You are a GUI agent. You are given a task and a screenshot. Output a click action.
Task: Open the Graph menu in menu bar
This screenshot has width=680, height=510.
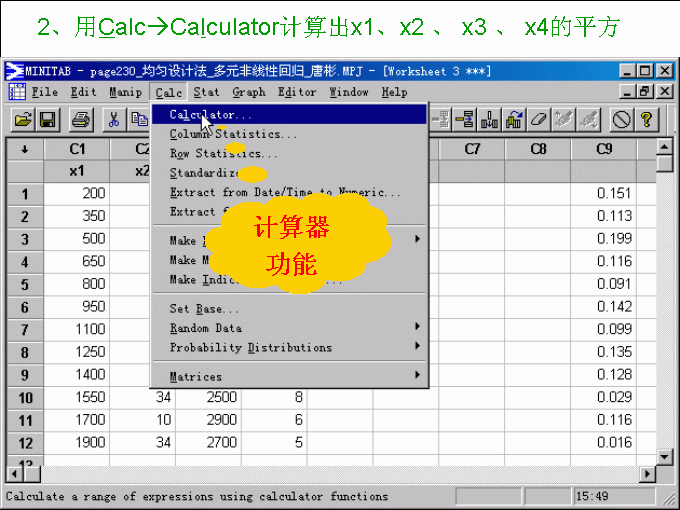tap(249, 92)
